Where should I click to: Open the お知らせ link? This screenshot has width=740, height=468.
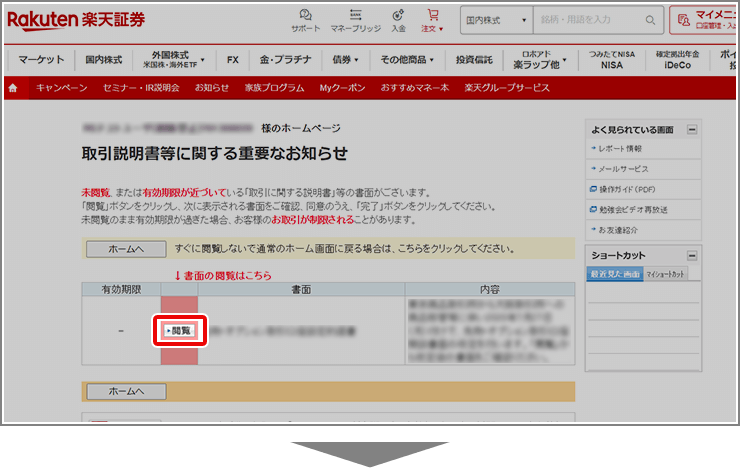click(212, 88)
